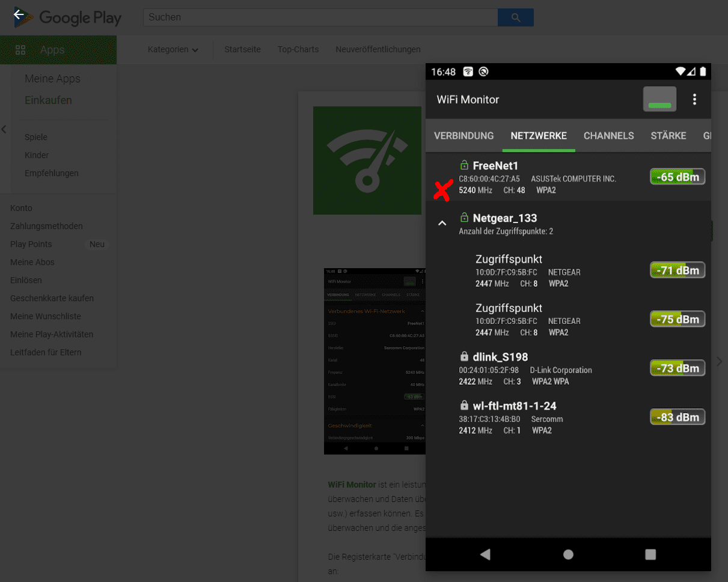Click the -75 dBm signal strength bar

(678, 319)
